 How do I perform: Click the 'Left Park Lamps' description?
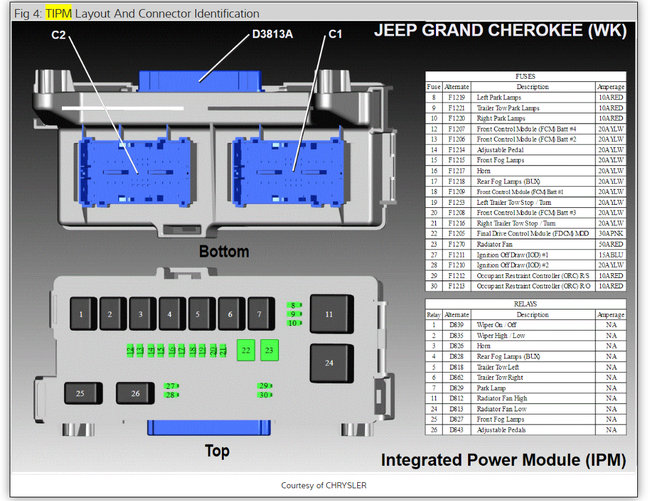point(499,97)
